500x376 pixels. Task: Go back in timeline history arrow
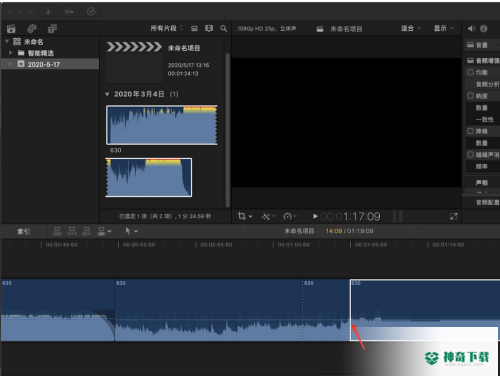tap(244, 231)
